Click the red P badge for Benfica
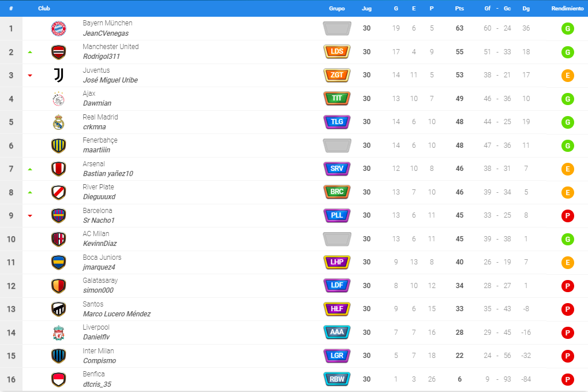Viewport: 588px width, 392px height. point(567,380)
